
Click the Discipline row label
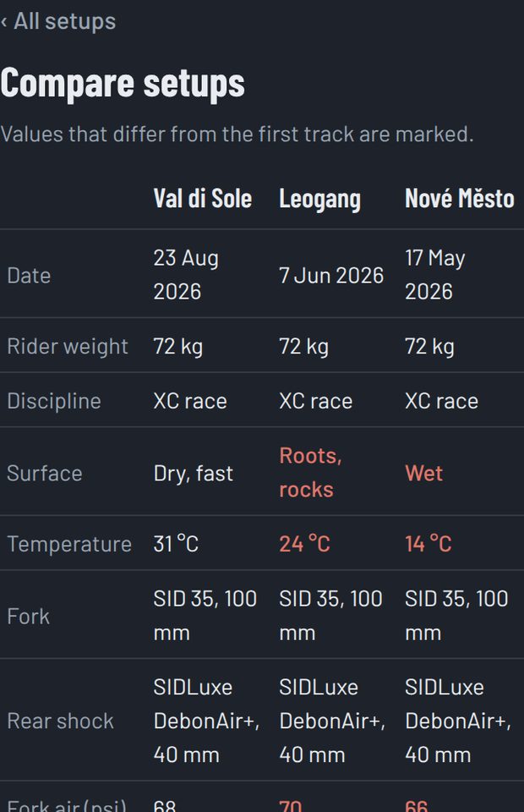tap(54, 401)
